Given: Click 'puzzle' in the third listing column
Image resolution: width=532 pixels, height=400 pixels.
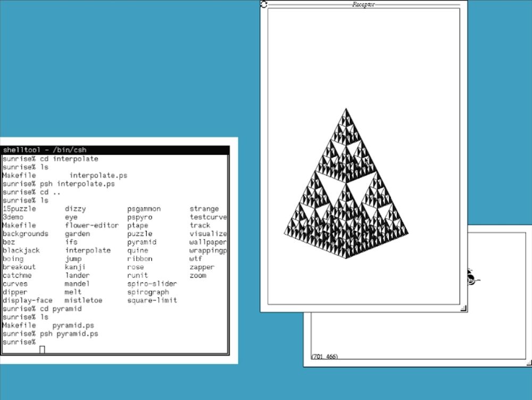Looking at the screenshot, I should pos(140,234).
